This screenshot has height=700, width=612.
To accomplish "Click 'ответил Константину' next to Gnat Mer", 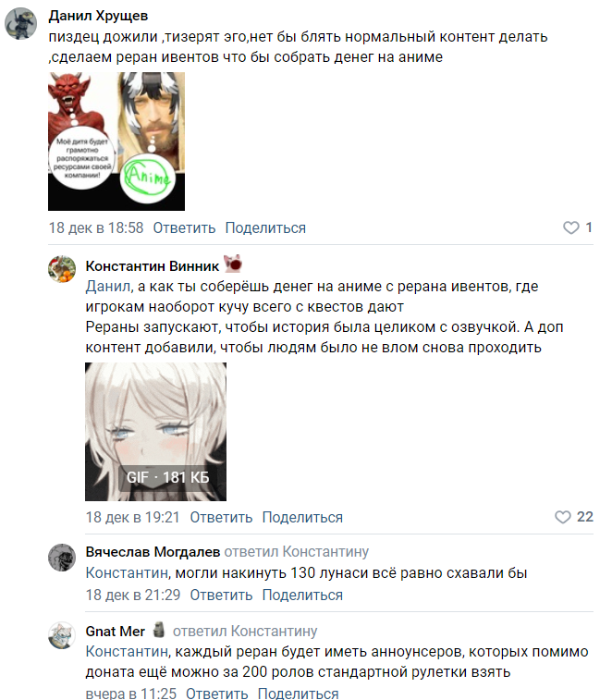I will pyautogui.click(x=245, y=631).
